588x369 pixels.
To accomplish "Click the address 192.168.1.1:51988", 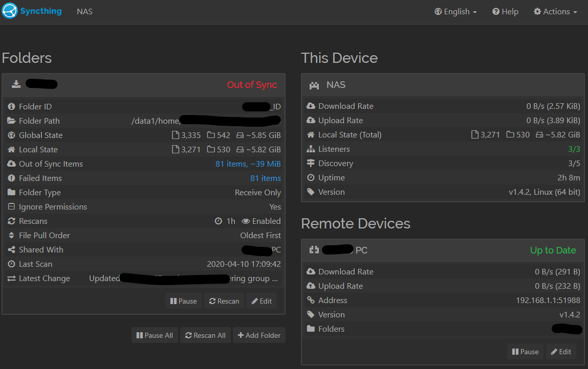I will point(548,300).
